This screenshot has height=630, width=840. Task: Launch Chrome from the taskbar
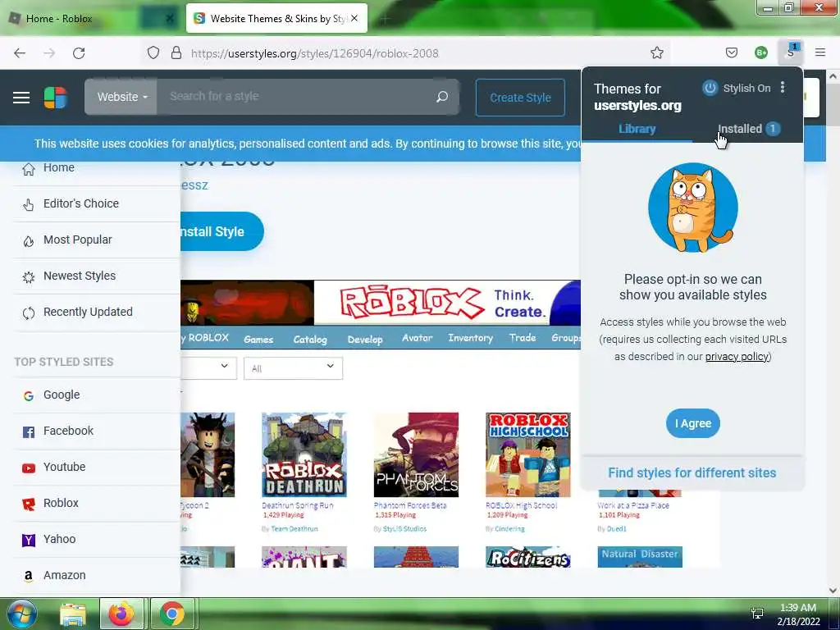coord(172,614)
